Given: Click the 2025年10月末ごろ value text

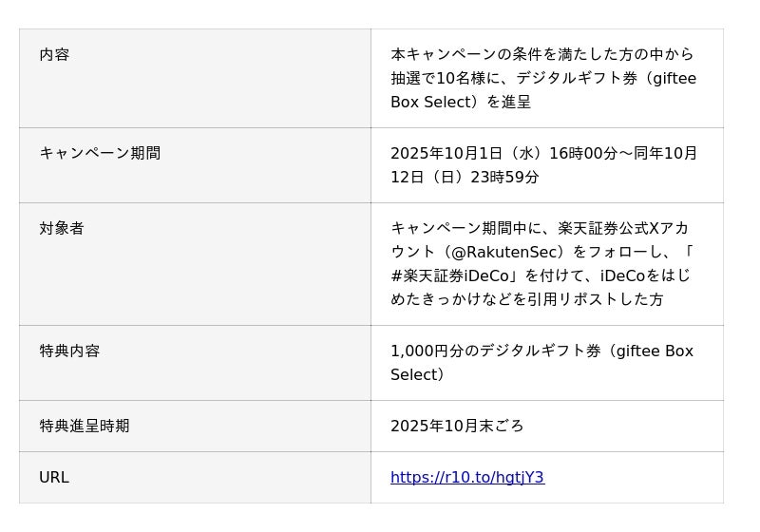Looking at the screenshot, I should (457, 426).
